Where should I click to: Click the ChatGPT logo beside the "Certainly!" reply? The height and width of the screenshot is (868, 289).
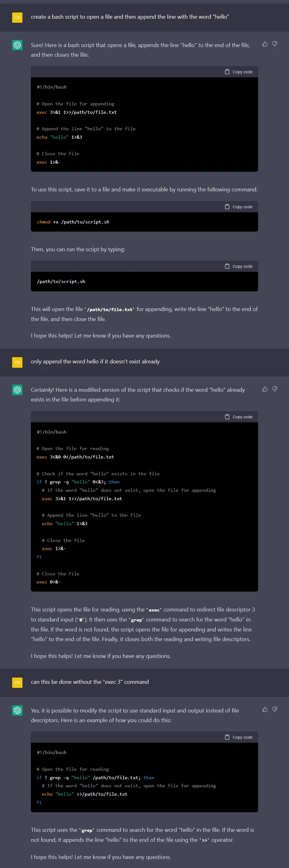point(17,390)
